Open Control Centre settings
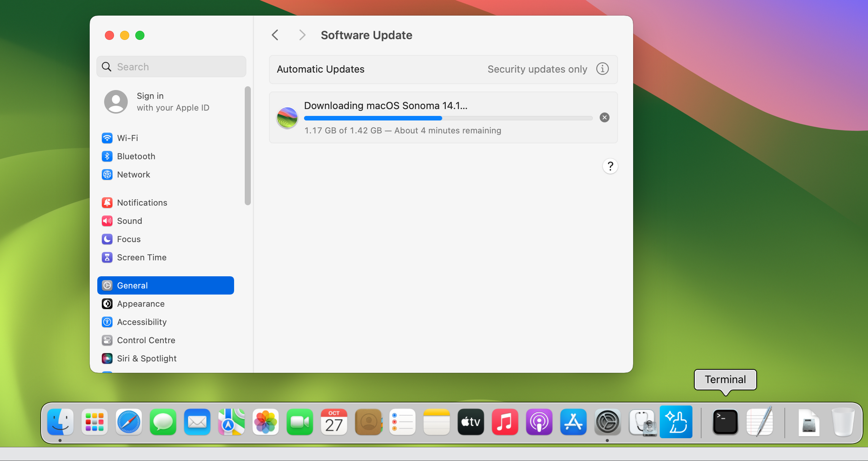The image size is (868, 461). click(x=165, y=340)
